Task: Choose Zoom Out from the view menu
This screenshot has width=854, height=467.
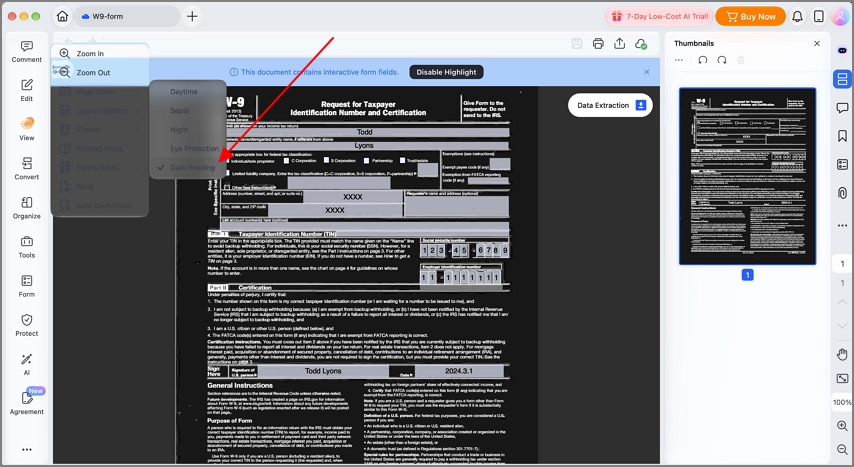Action: coord(100,72)
